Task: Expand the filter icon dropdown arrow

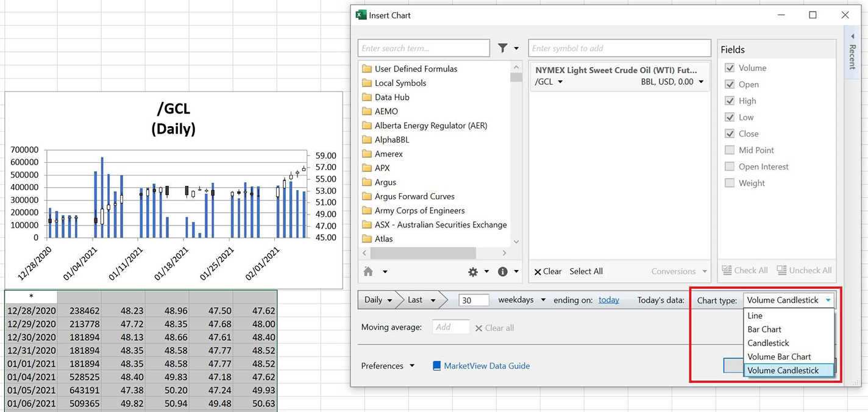Action: (516, 48)
